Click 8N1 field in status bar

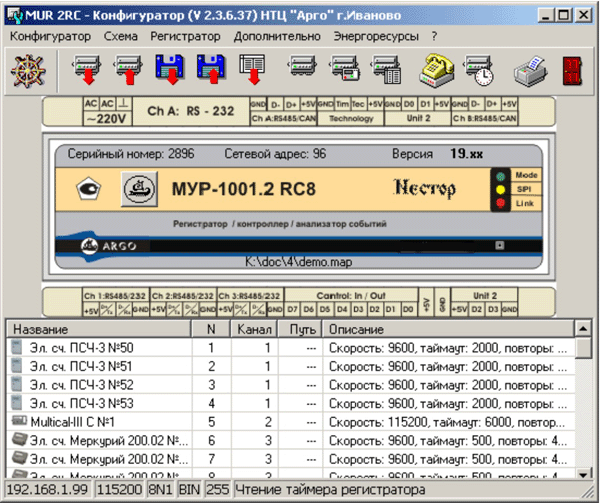tap(160, 489)
